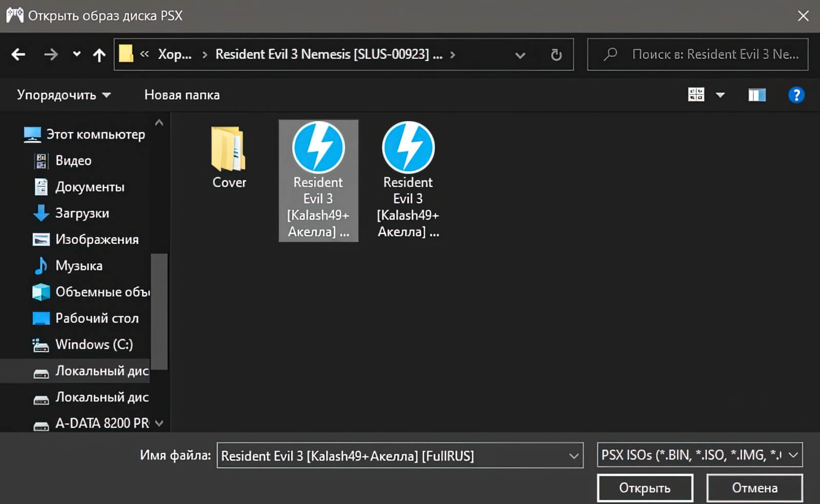Click the search magnifier icon

click(x=610, y=54)
